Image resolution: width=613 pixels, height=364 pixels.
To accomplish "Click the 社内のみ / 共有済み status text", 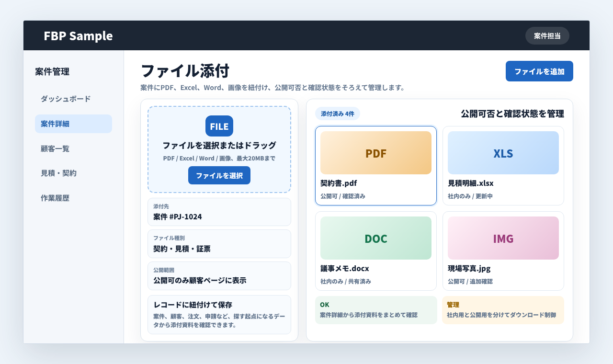I will 346,282.
